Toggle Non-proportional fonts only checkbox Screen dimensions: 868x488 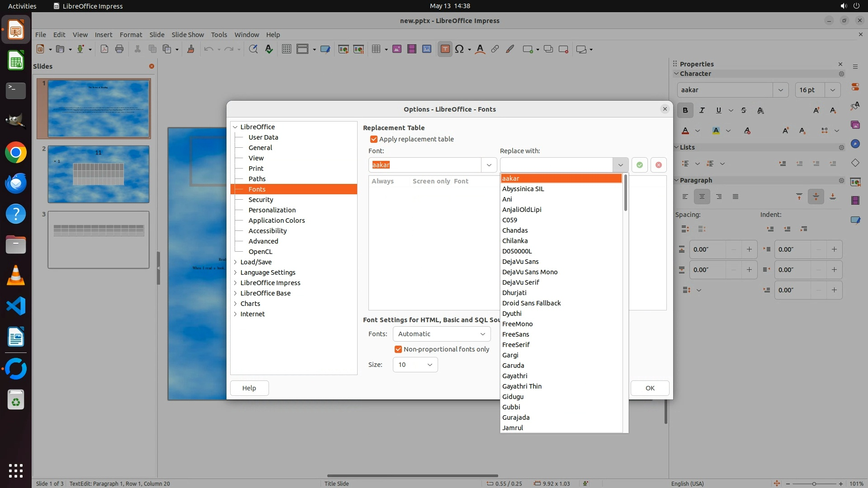pyautogui.click(x=398, y=349)
